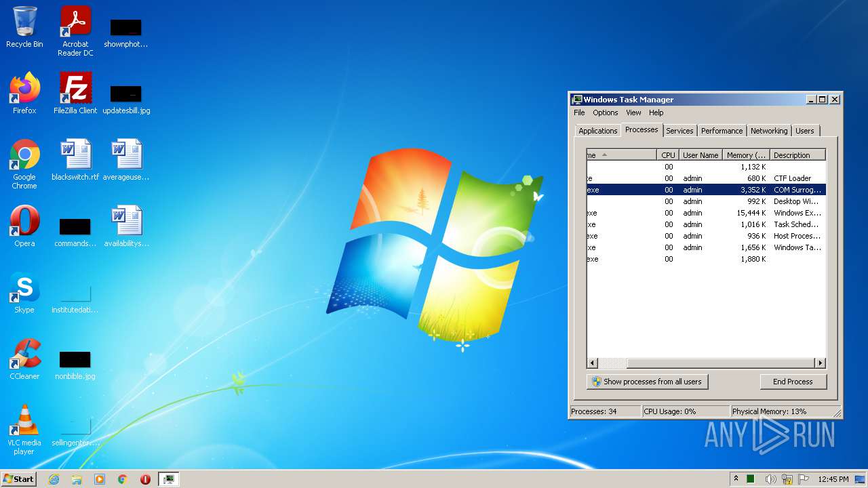
Task: Click the Action Center flag tray icon
Action: point(804,479)
